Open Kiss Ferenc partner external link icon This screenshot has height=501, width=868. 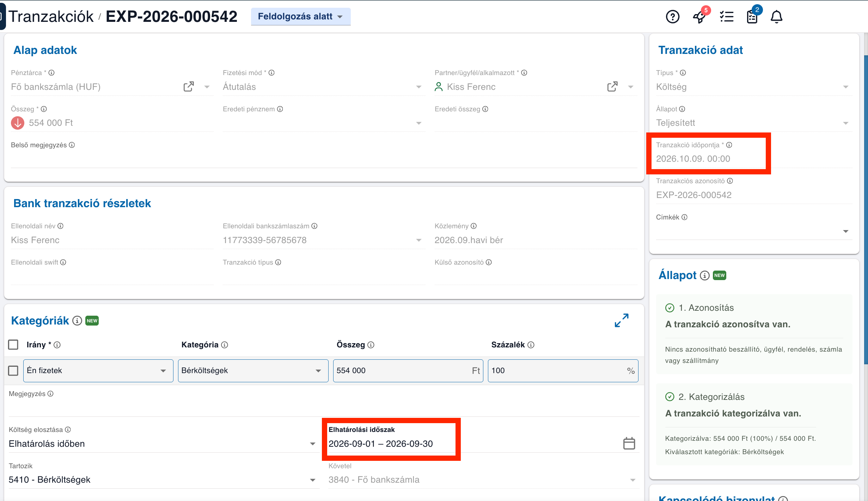pyautogui.click(x=612, y=87)
